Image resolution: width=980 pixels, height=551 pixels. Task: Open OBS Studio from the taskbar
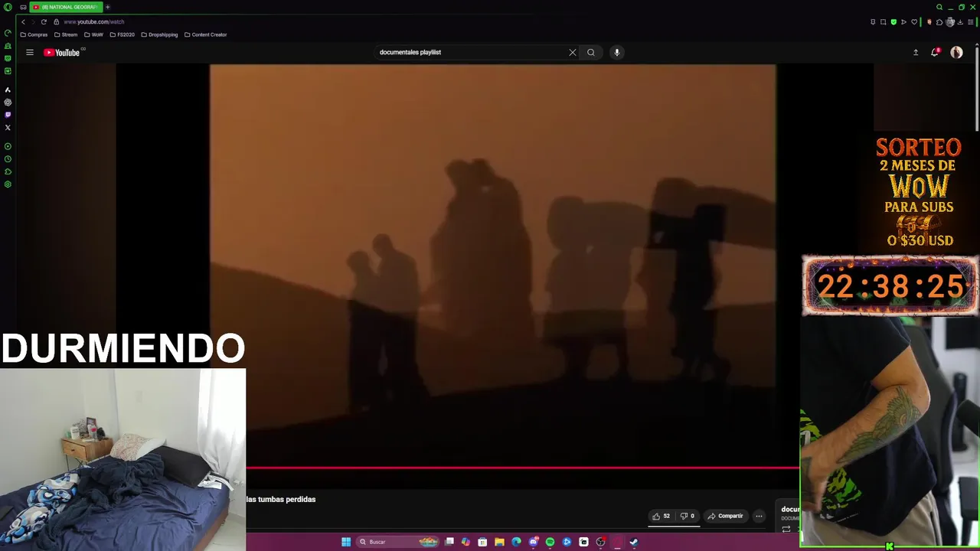[600, 542]
